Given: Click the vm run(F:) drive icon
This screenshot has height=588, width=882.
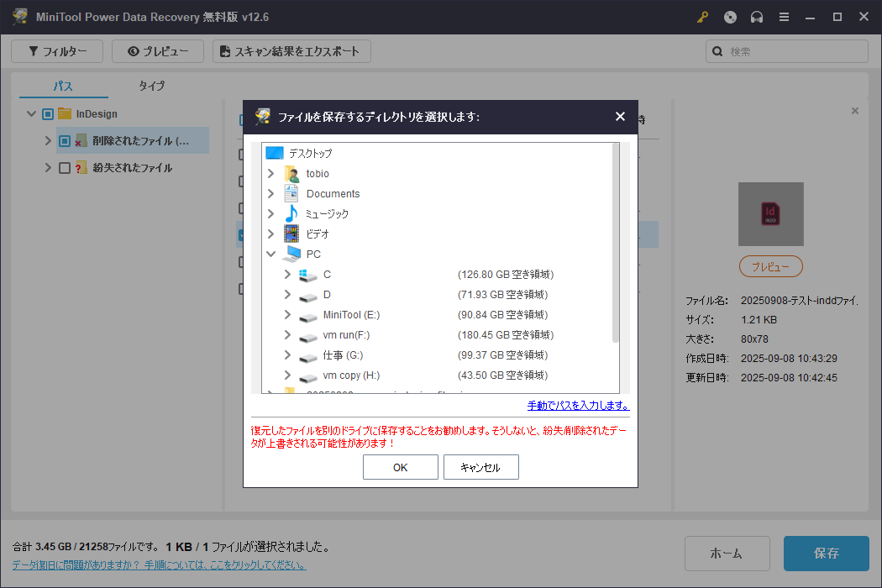Looking at the screenshot, I should (x=307, y=337).
